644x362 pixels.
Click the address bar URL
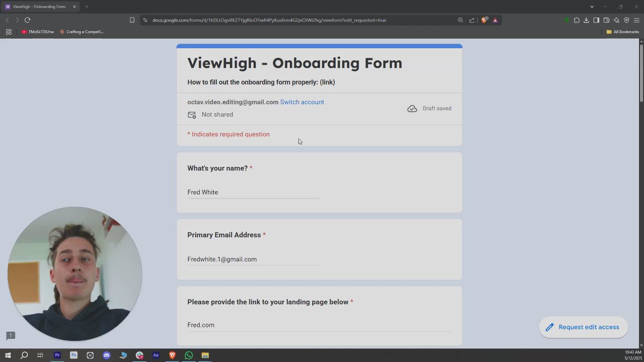tap(269, 20)
